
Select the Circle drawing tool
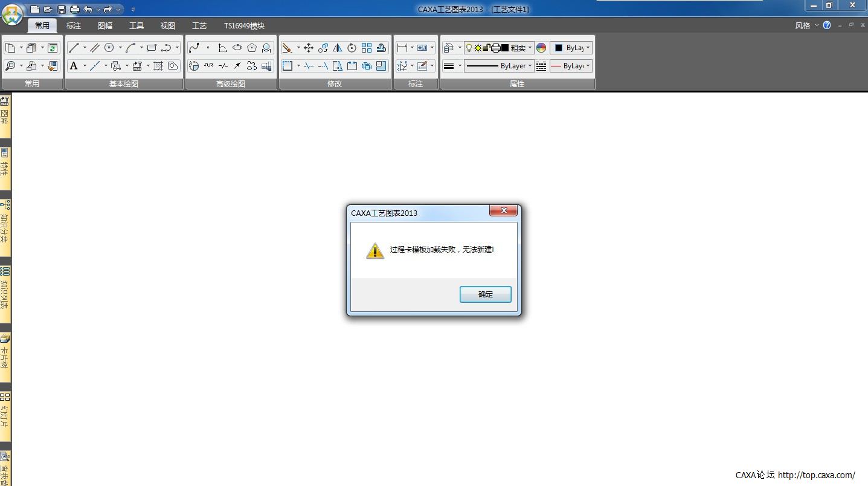pyautogui.click(x=109, y=48)
